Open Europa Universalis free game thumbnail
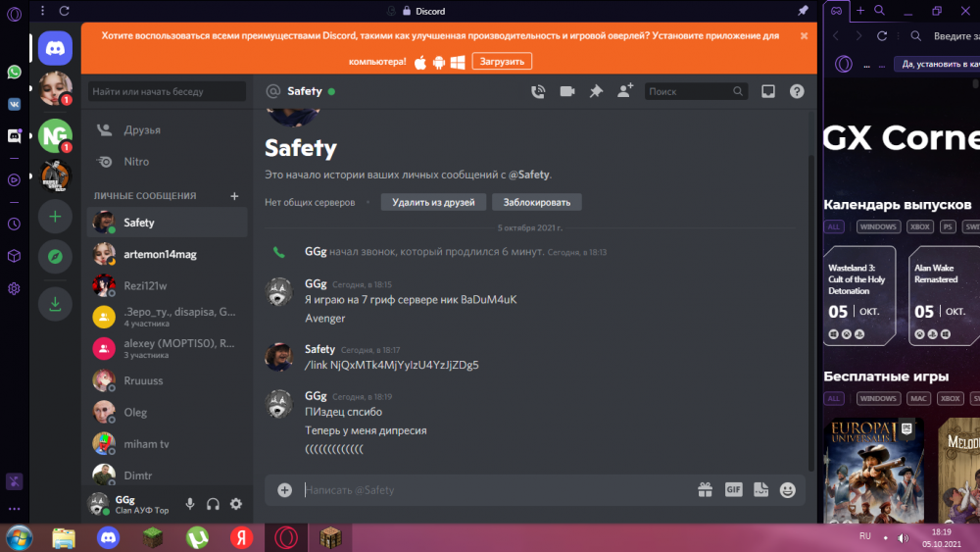980x552 pixels. tap(874, 471)
